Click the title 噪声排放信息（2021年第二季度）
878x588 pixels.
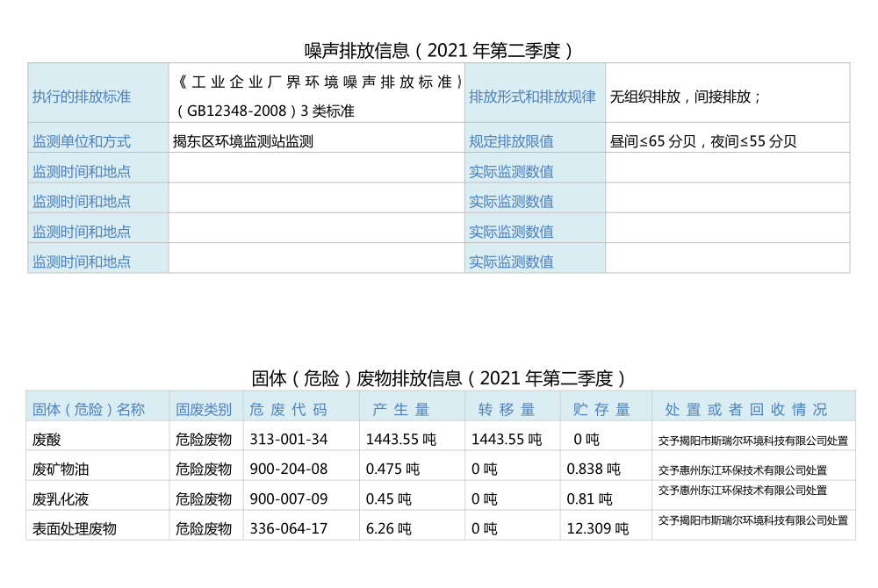click(438, 51)
